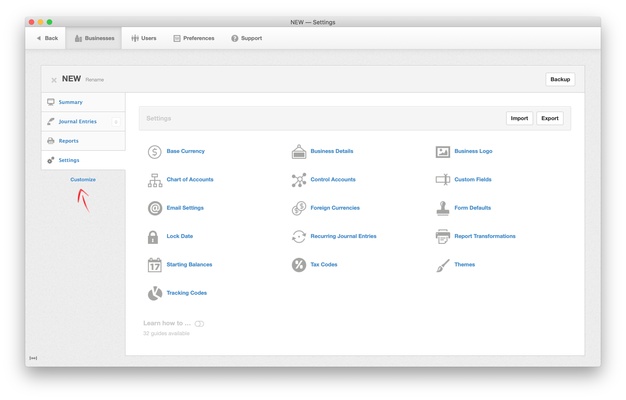Click the Form Defaults stamp icon
The height and width of the screenshot is (400, 626).
(x=443, y=208)
